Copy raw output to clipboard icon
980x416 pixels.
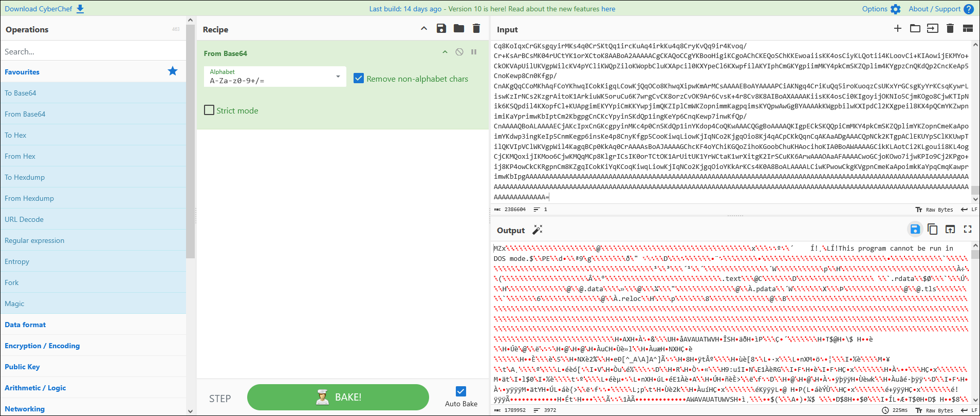[x=933, y=229]
